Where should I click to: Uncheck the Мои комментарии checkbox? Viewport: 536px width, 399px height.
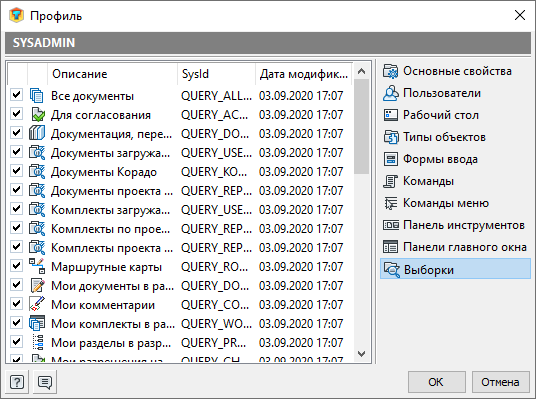pos(16,303)
